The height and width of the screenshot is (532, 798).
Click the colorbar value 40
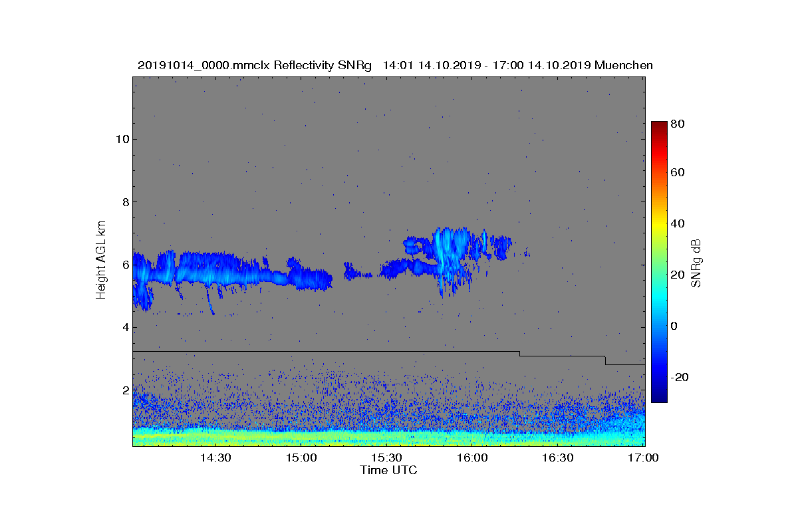678,223
